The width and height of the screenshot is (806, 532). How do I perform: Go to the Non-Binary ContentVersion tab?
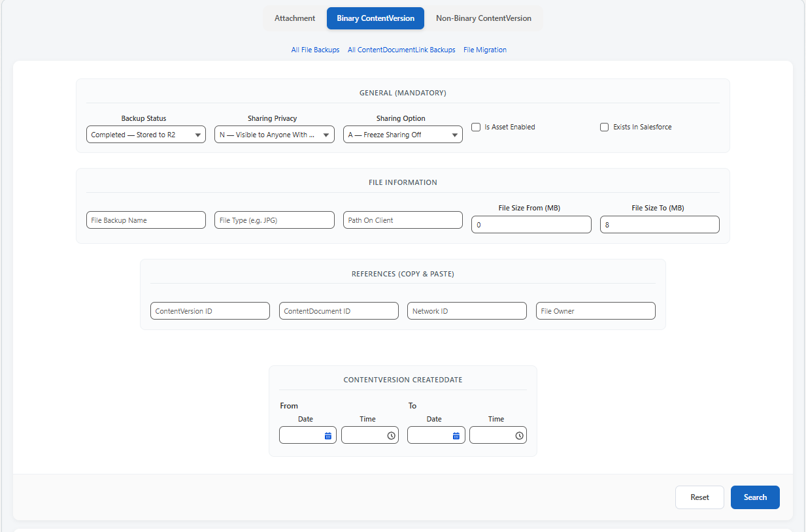coord(484,18)
